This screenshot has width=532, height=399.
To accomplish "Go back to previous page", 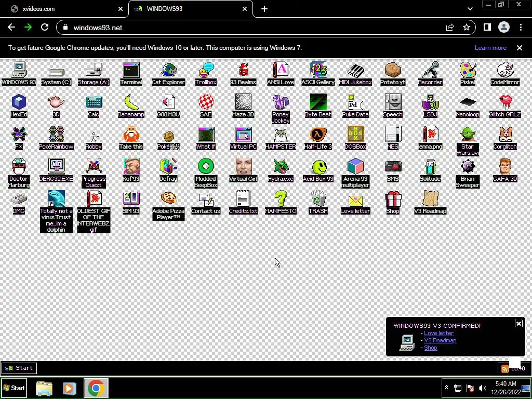I will pos(11,28).
